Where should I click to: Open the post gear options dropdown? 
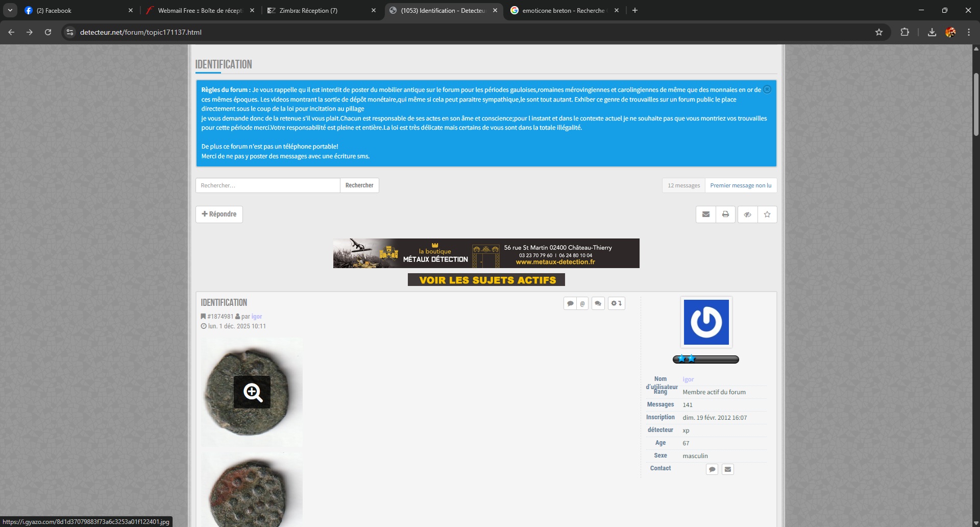[x=616, y=303]
